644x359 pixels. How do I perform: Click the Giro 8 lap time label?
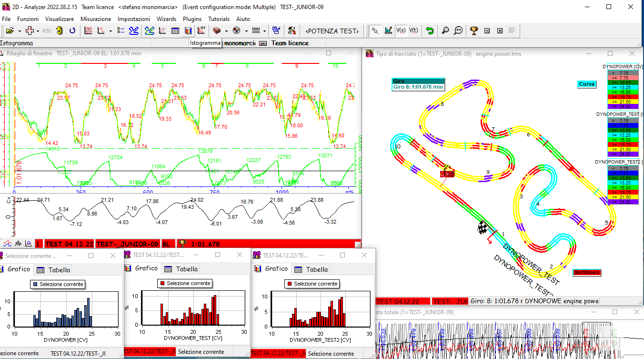pyautogui.click(x=418, y=87)
